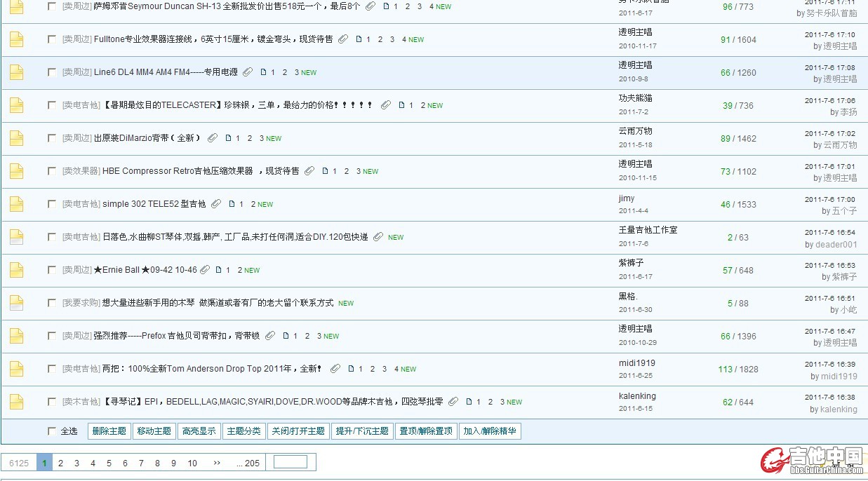This screenshot has height=481, width=868.
Task: Click attachment paperclip on Ernie Ball thread
Action: (204, 270)
